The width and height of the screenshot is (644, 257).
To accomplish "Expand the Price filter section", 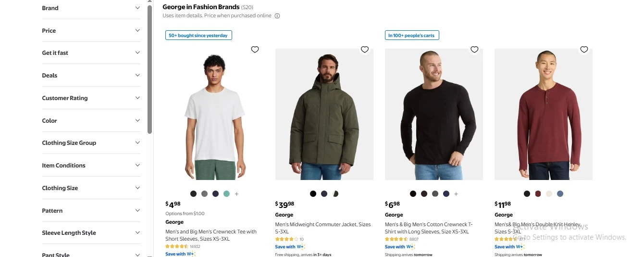I will click(91, 31).
